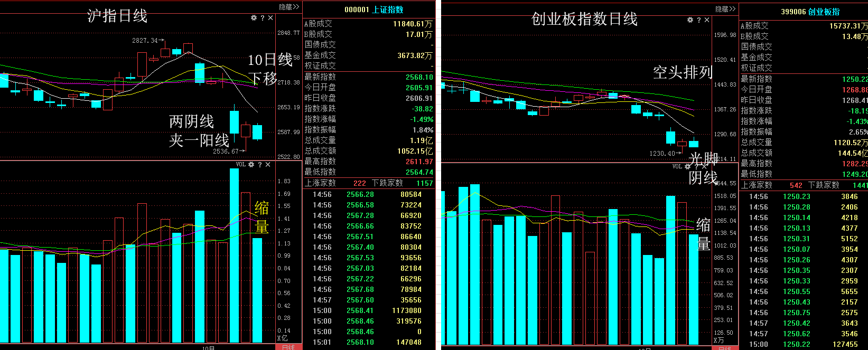The height and width of the screenshot is (350, 868).
Task: Close the ChiNext index K-line panel
Action: click(707, 20)
